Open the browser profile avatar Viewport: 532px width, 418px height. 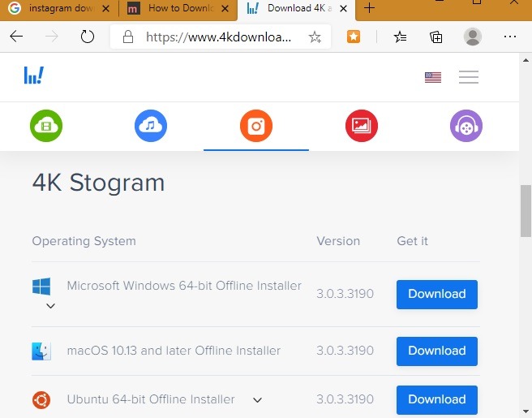click(x=473, y=37)
